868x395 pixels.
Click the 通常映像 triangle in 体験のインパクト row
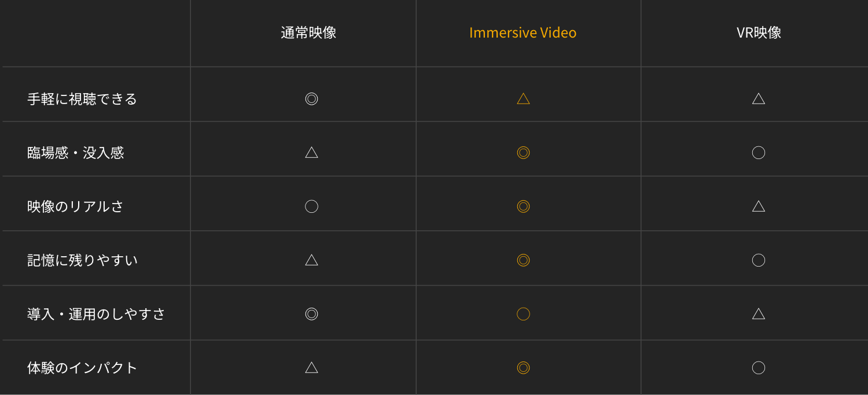tap(311, 367)
